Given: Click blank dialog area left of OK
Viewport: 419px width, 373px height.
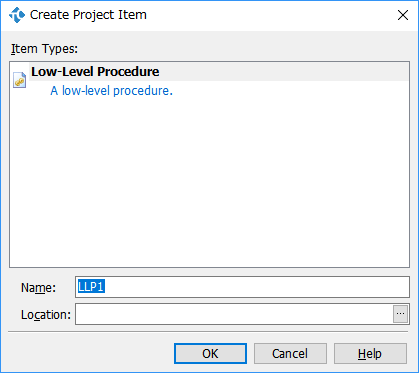Looking at the screenshot, I should [90, 353].
